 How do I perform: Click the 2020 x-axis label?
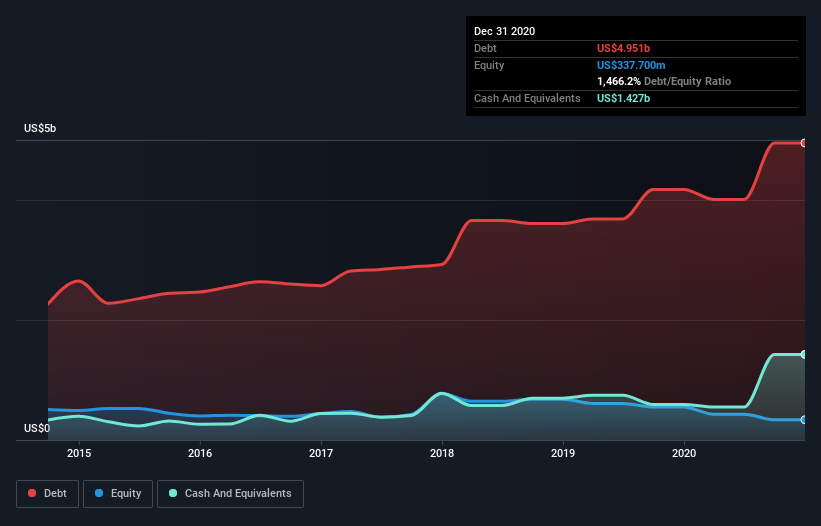(x=684, y=453)
